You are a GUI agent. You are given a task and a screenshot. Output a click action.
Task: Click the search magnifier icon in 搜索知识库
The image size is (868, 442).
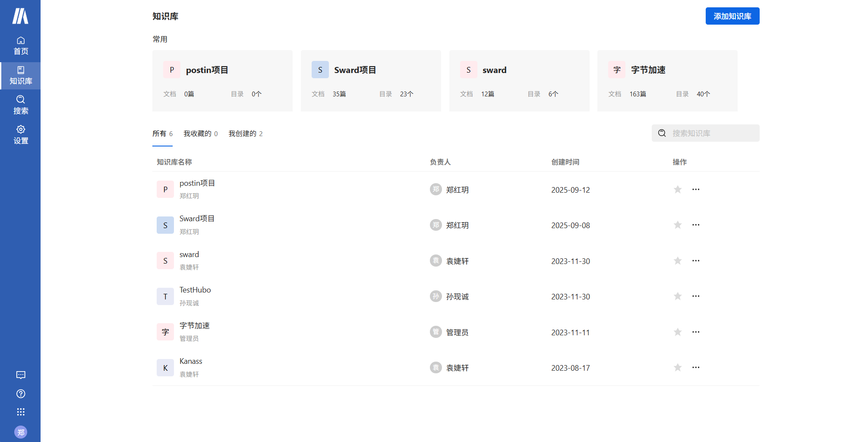point(662,133)
